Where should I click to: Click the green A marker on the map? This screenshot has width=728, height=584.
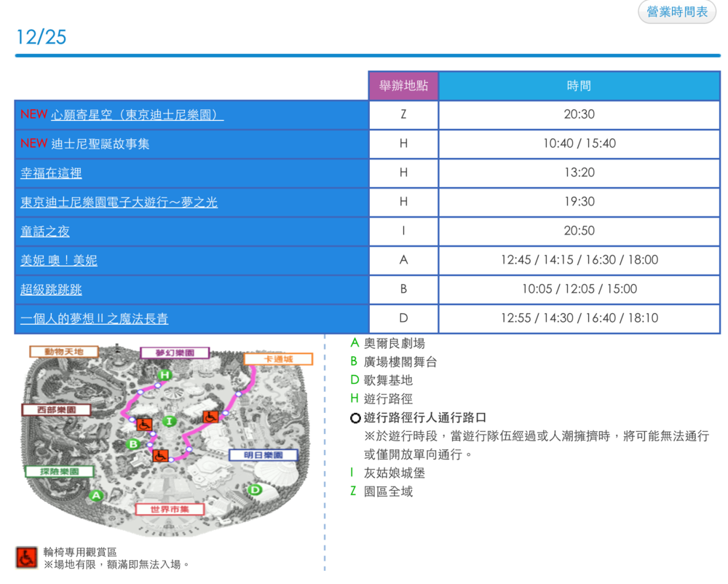(95, 495)
